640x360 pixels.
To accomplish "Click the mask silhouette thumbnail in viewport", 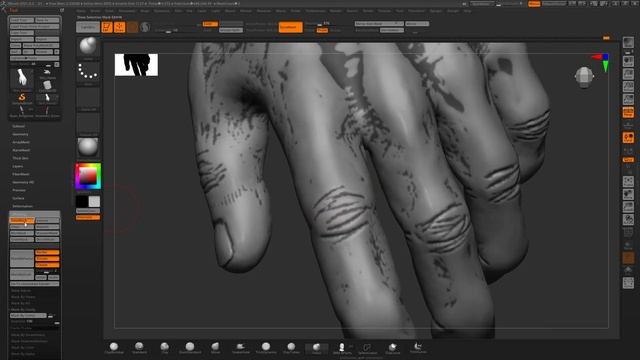I will 136,65.
